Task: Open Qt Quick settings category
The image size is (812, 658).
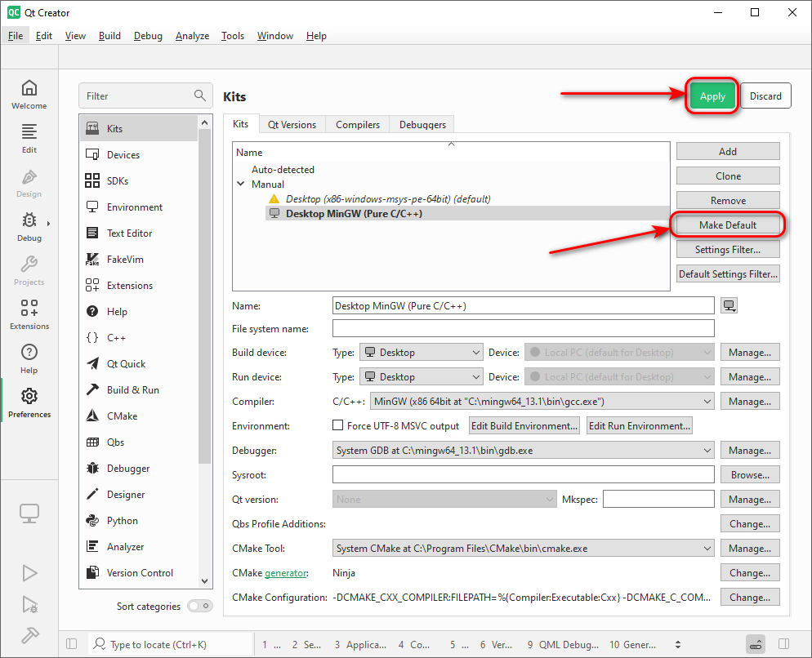Action: click(139, 364)
